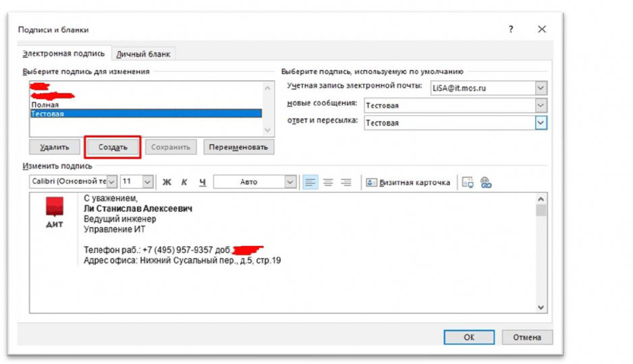Switch to the Личный бланк tab

143,54
